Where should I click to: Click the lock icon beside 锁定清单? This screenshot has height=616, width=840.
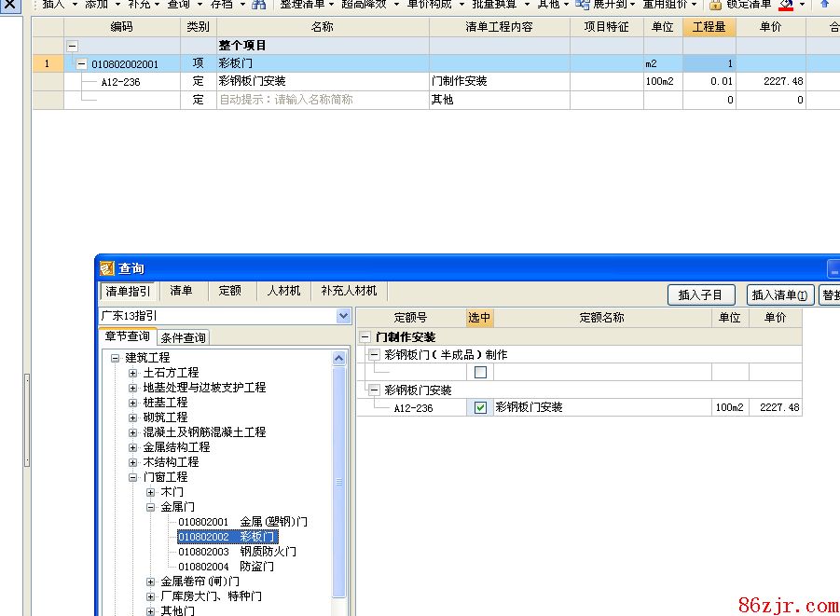pyautogui.click(x=715, y=5)
